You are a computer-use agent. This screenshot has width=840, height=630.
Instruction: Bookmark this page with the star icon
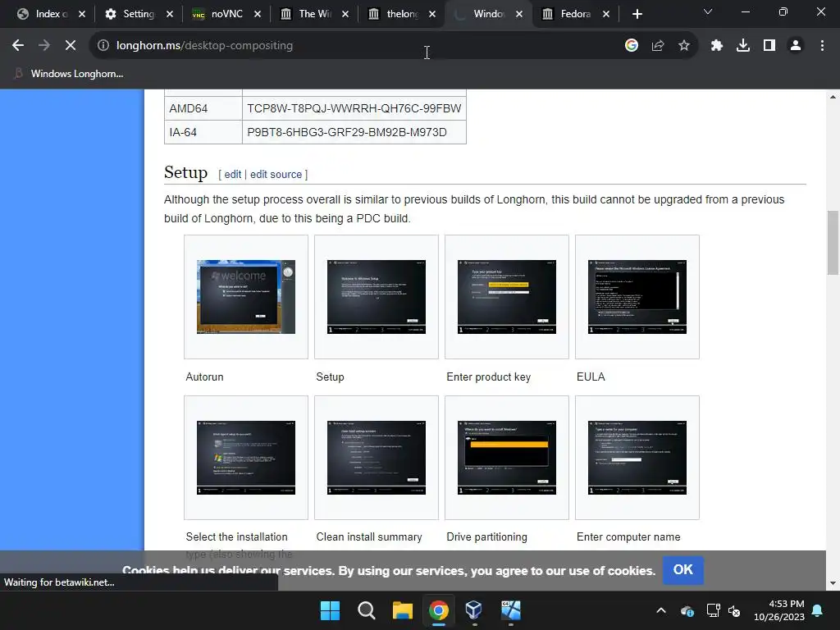(684, 46)
